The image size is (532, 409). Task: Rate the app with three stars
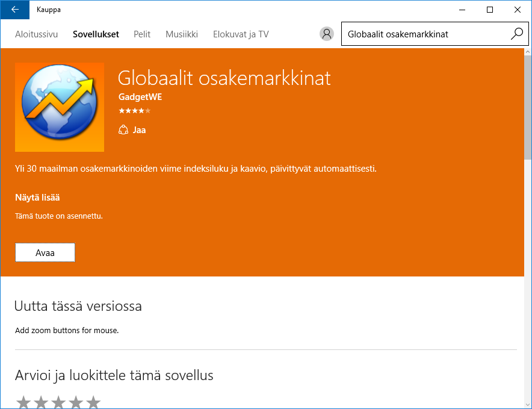pyautogui.click(x=58, y=402)
